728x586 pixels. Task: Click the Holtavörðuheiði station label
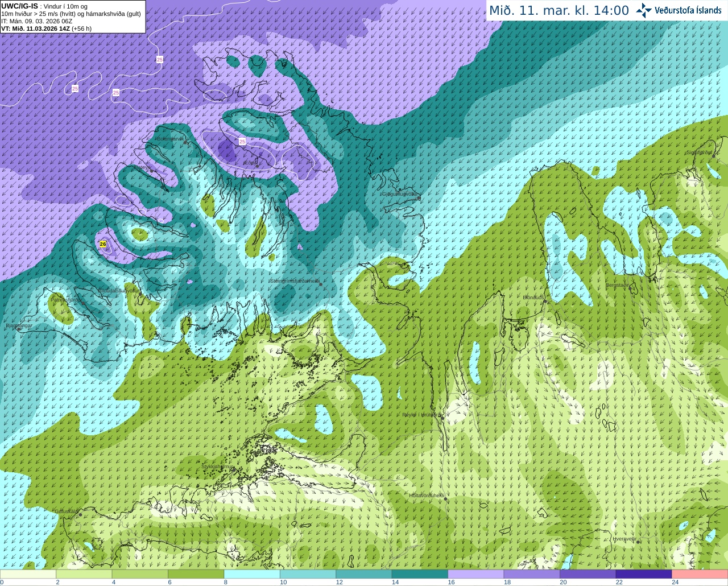[427, 496]
